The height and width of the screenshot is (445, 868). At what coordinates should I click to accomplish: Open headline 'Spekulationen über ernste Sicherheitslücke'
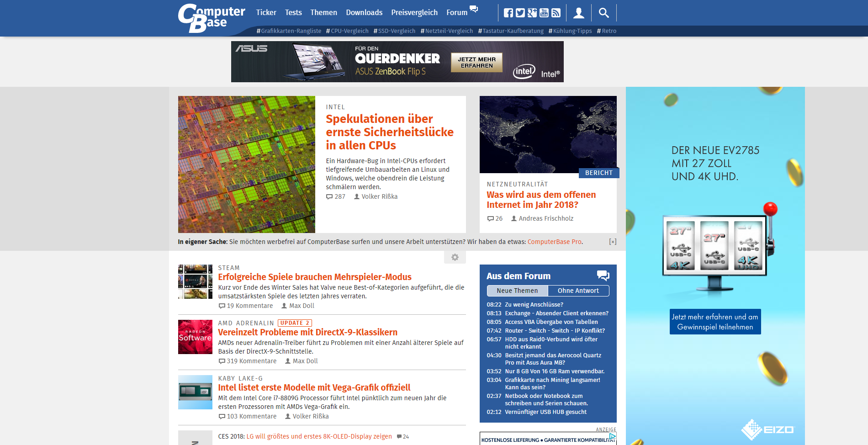[x=390, y=132]
